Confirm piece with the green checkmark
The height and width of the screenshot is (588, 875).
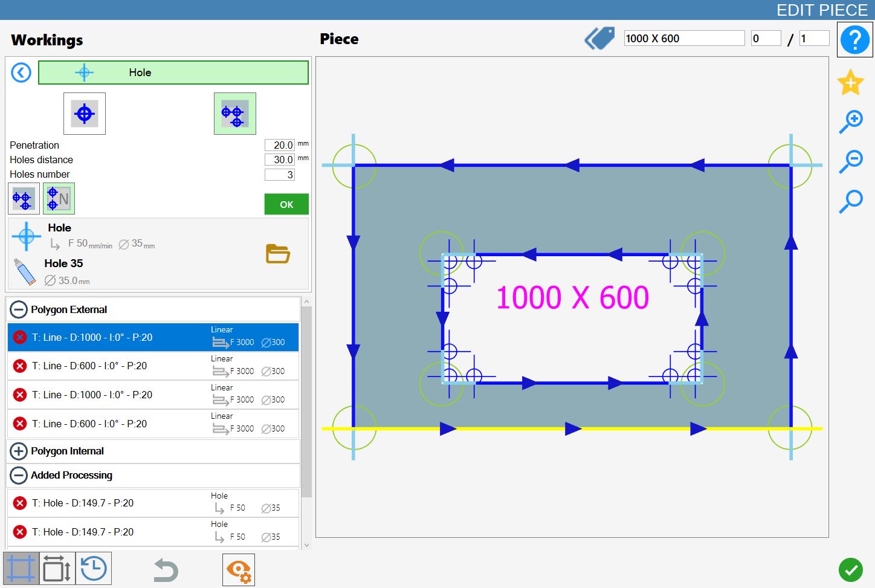pos(851,570)
